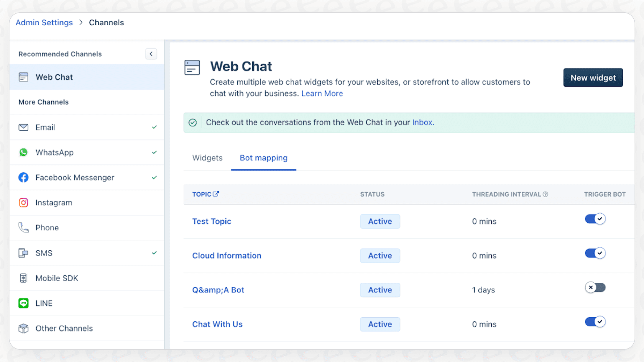Viewport: 644px width, 362px height.
Task: Open the Inbox link in the banner
Action: [422, 123]
